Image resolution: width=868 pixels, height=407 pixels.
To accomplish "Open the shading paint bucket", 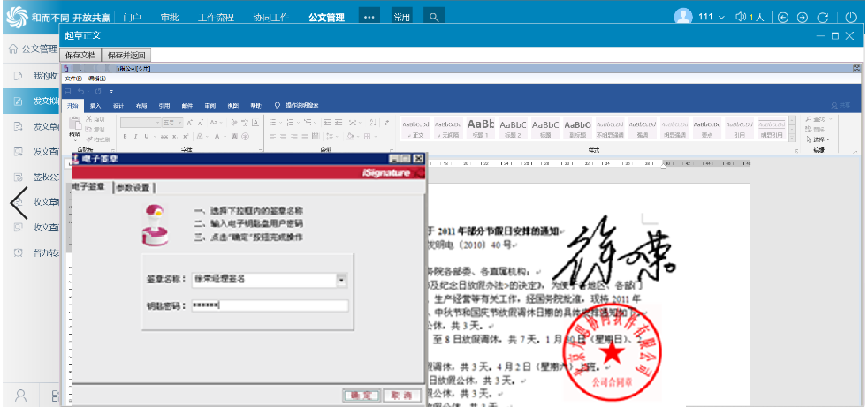I will tap(351, 137).
